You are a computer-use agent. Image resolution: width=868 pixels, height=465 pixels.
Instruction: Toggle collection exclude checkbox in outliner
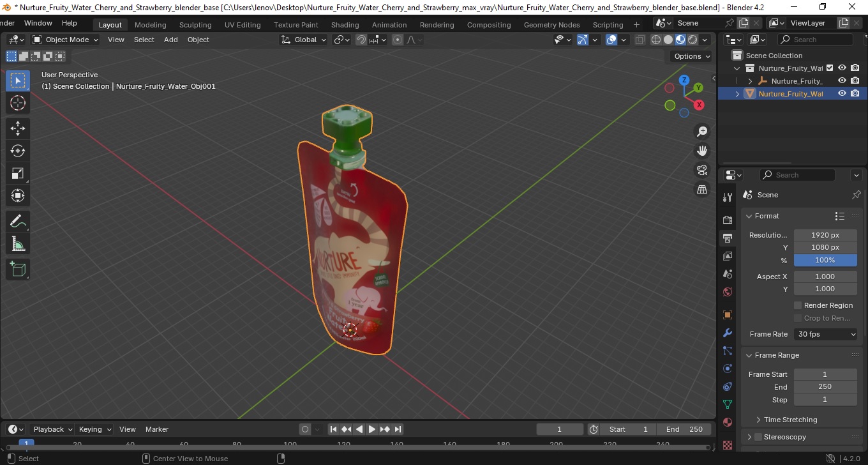[830, 68]
